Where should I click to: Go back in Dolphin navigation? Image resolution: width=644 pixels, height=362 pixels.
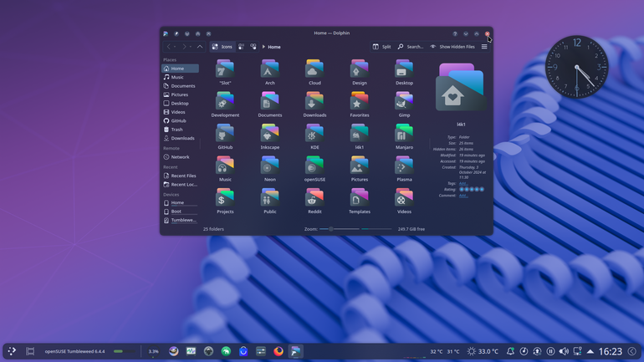(168, 47)
